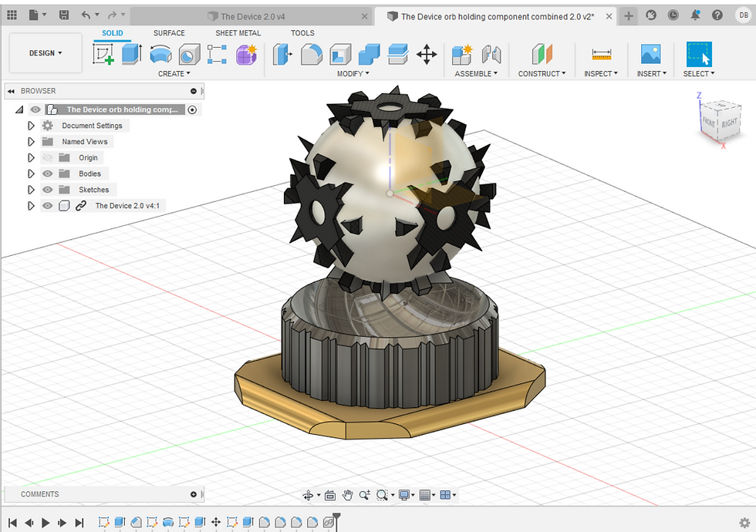The image size is (756, 532).
Task: Show the hidden Origin folder
Action: click(47, 157)
